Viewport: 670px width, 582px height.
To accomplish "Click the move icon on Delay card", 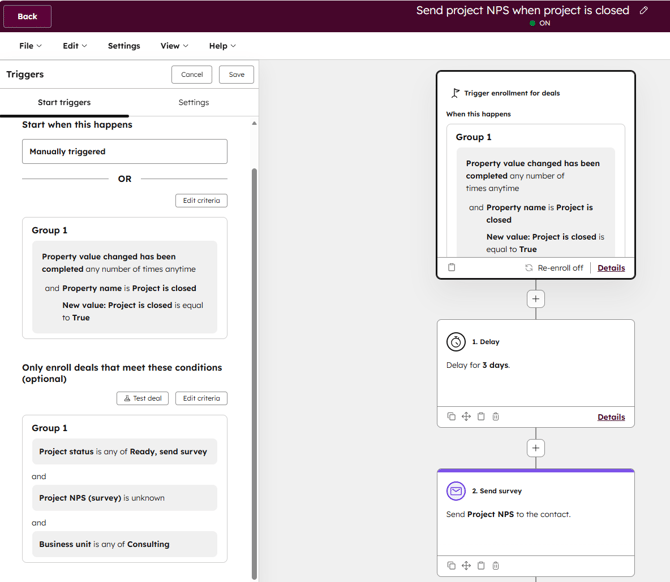I will tap(466, 417).
